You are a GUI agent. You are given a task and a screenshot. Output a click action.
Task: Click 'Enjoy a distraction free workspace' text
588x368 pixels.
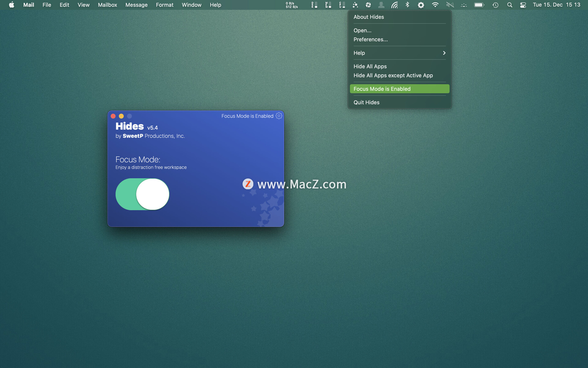tap(151, 167)
